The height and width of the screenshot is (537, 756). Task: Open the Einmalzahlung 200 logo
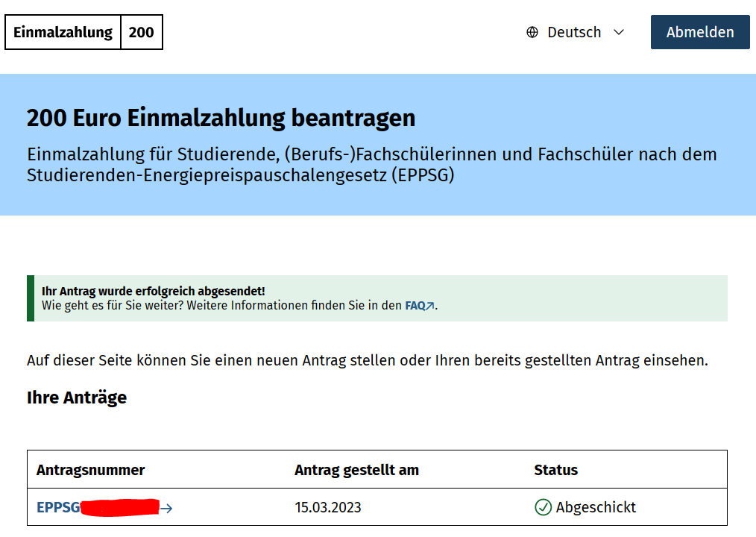click(84, 32)
